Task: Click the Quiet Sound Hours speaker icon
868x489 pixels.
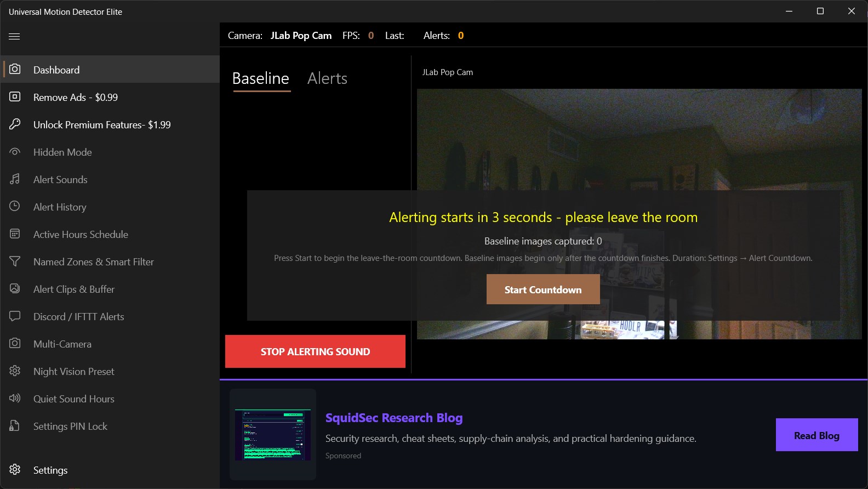Action: pyautogui.click(x=15, y=398)
